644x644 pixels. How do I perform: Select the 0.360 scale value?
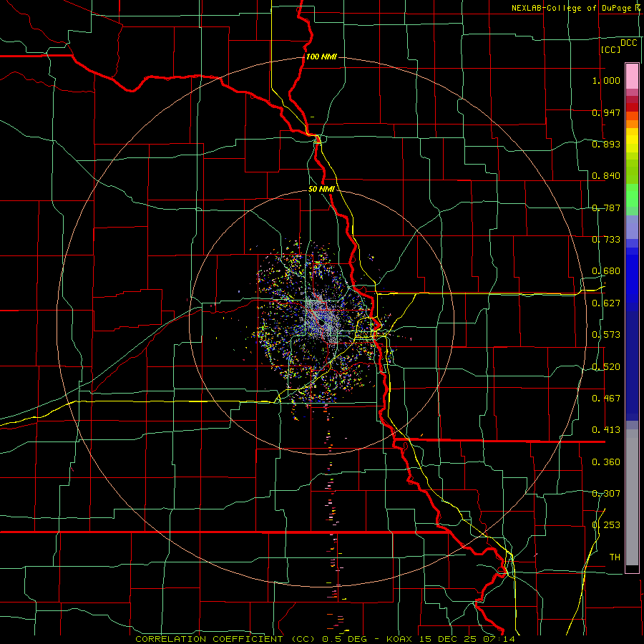tap(606, 462)
